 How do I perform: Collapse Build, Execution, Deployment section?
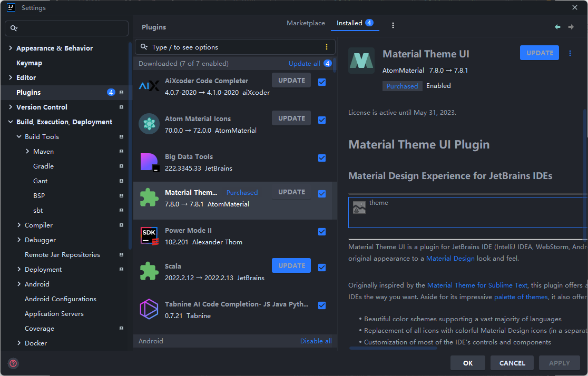(x=11, y=122)
